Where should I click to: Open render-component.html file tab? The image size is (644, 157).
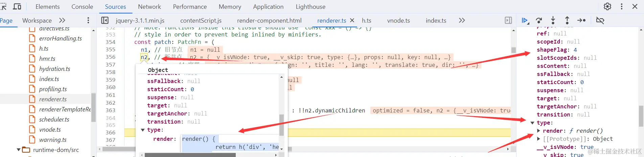pos(269,20)
